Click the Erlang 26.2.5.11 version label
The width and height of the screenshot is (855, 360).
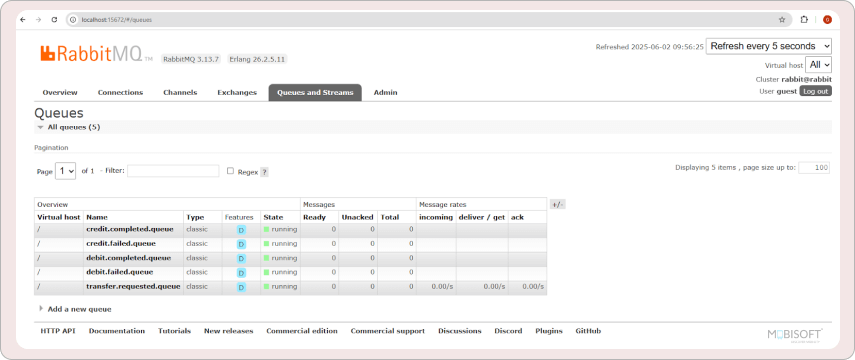257,59
